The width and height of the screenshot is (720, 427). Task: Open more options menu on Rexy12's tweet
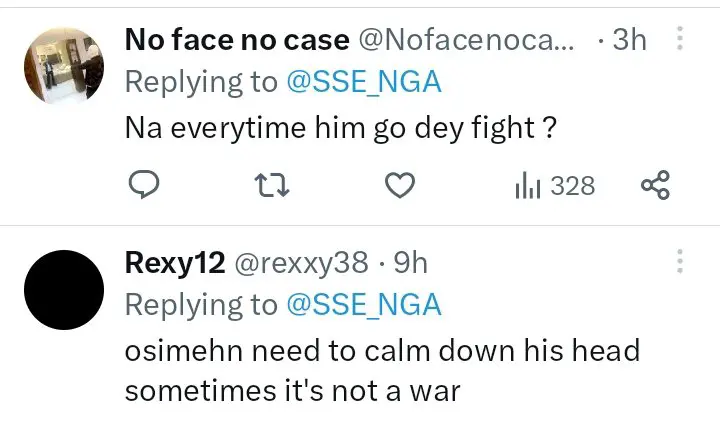[x=680, y=262]
